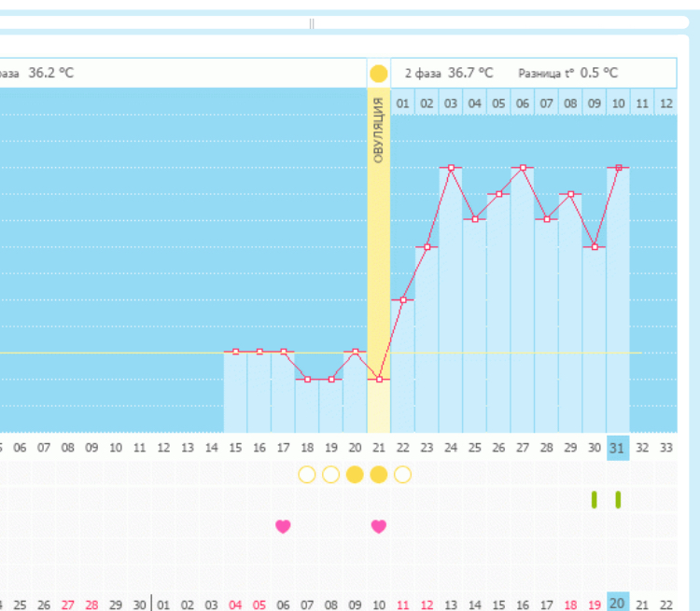Image resolution: width=700 pixels, height=611 pixels.
Task: Select highlighted cycle day 31 on axis
Action: point(618,448)
